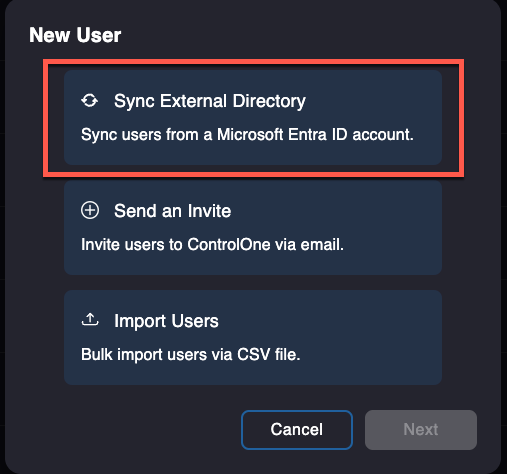Click the upload icon for Import Users
Image resolution: width=507 pixels, height=474 pixels.
coord(90,319)
